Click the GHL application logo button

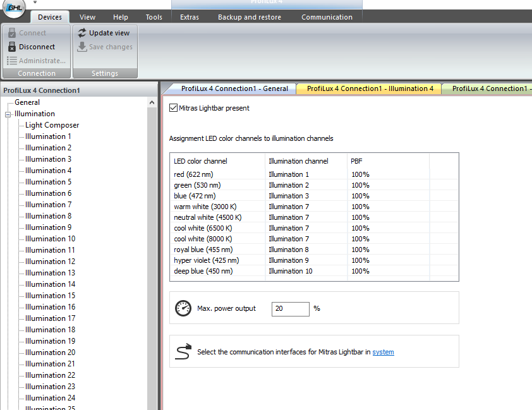[14, 8]
